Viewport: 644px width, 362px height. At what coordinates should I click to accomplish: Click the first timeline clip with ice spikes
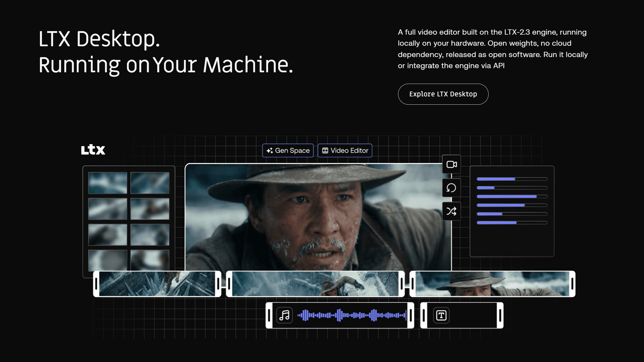pos(157,284)
